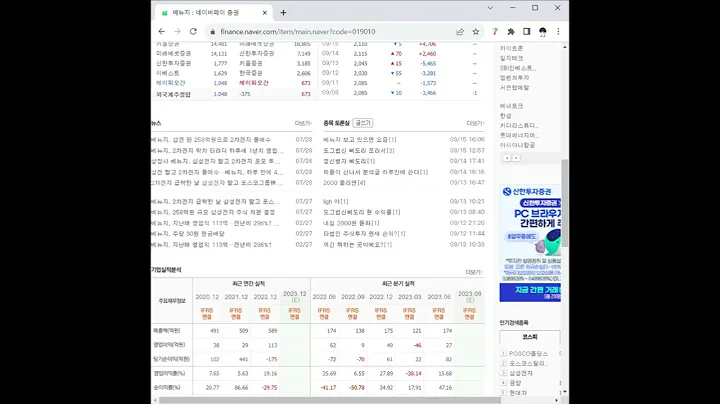Close the 베뉴지 네이버페이 증권 tab

coord(264,13)
